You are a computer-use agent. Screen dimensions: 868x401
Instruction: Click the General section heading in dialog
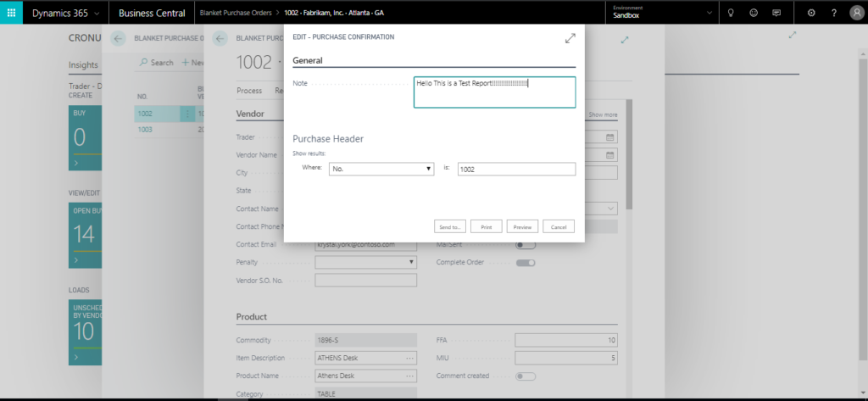pos(307,60)
